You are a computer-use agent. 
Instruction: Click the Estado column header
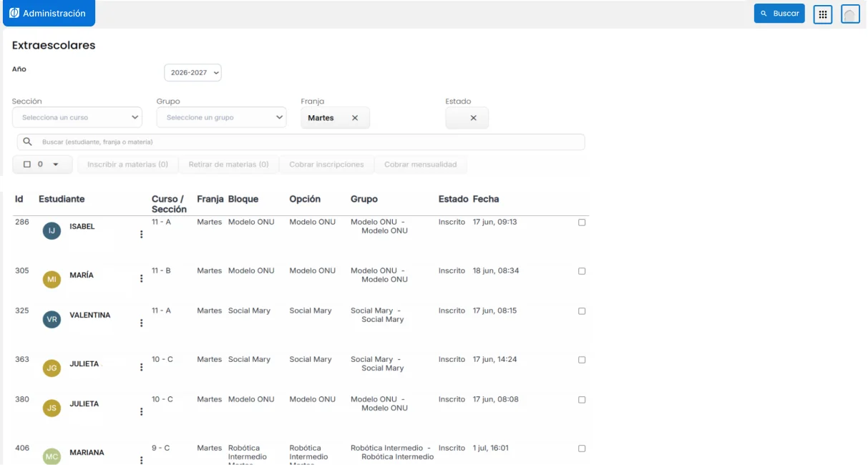[454, 199]
